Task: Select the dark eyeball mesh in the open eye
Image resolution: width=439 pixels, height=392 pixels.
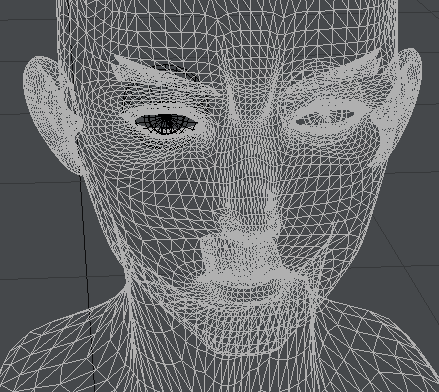Action: (166, 124)
